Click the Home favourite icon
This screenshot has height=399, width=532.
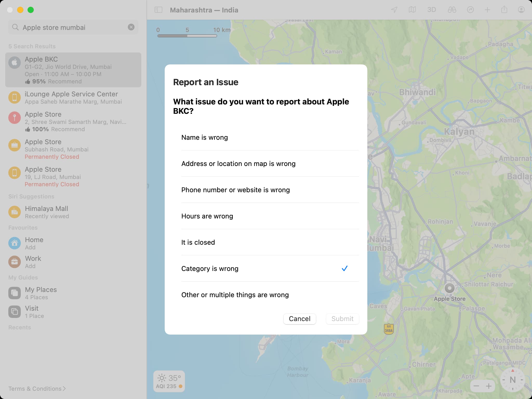15,243
